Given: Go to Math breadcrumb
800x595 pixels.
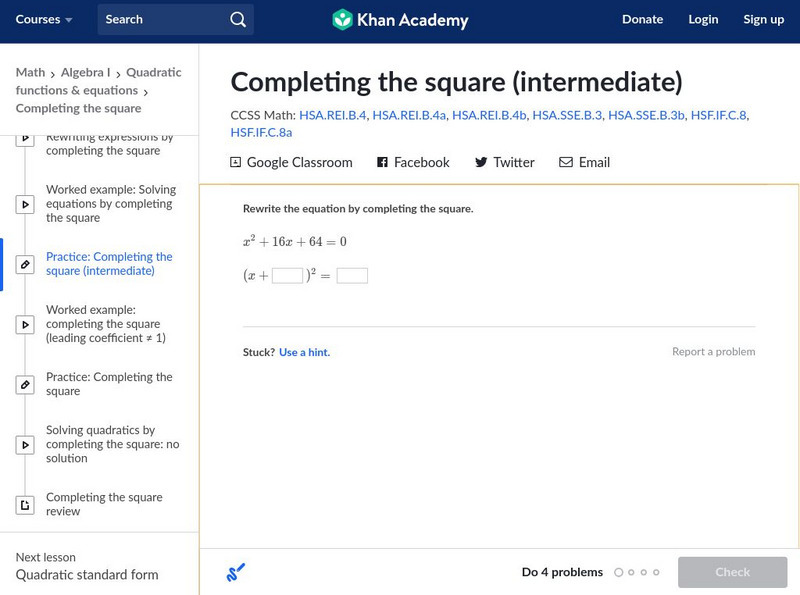Looking at the screenshot, I should 31,72.
